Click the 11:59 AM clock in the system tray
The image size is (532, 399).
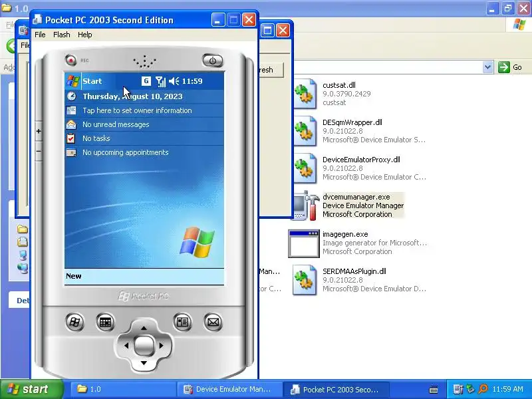coord(507,389)
